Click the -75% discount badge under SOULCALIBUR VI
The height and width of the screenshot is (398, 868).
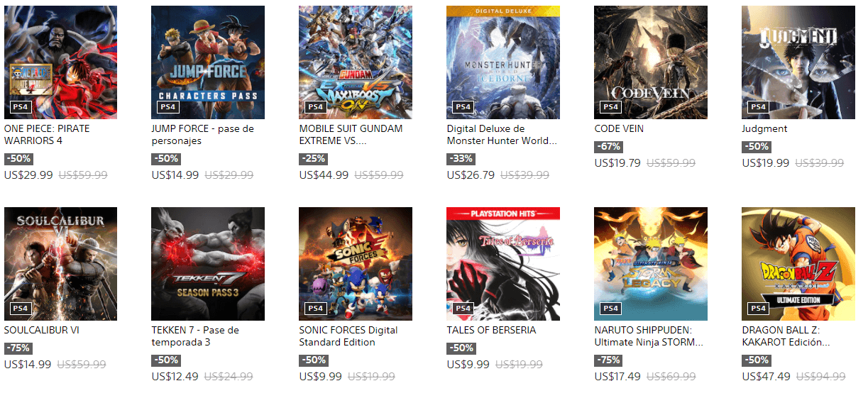pyautogui.click(x=18, y=348)
